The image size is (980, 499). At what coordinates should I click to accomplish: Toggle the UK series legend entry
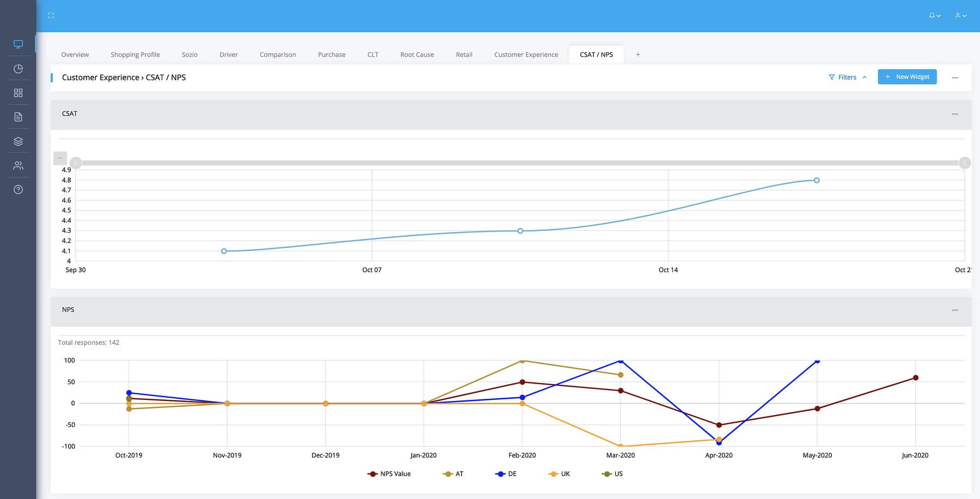click(x=559, y=474)
